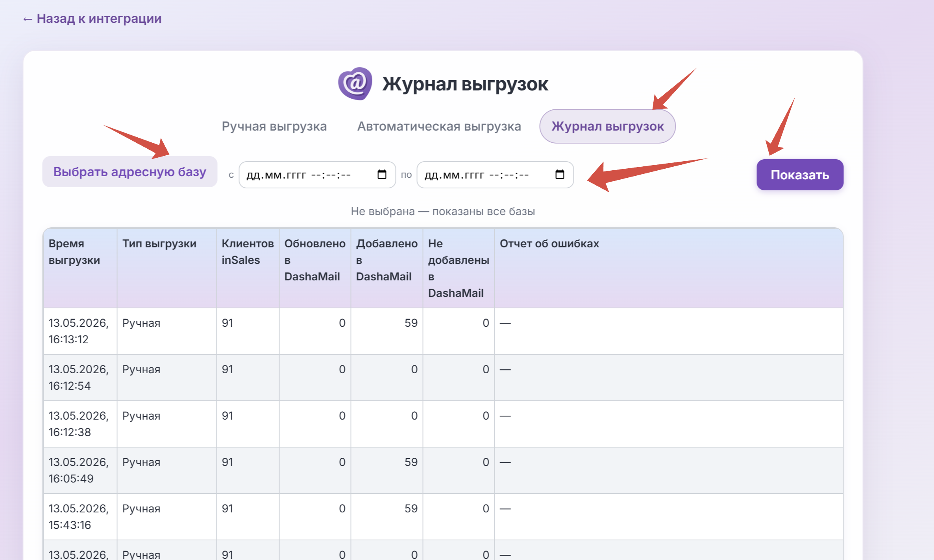The width and height of the screenshot is (934, 560).
Task: Switch to Ручная выгрузка tab
Action: coord(274,126)
